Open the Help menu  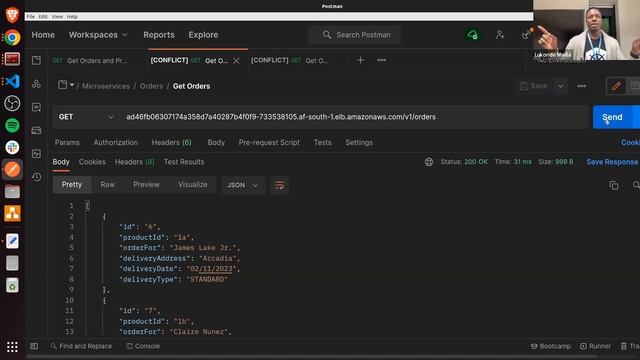click(72, 17)
